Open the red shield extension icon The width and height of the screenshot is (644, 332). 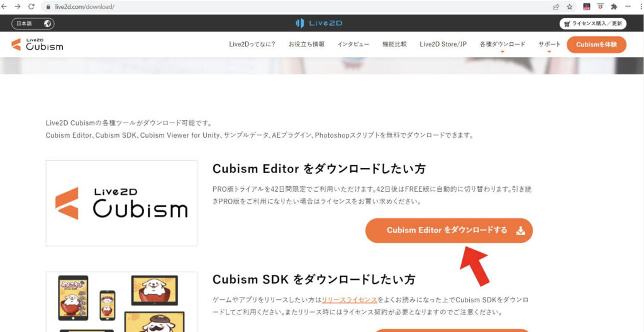pos(601,6)
